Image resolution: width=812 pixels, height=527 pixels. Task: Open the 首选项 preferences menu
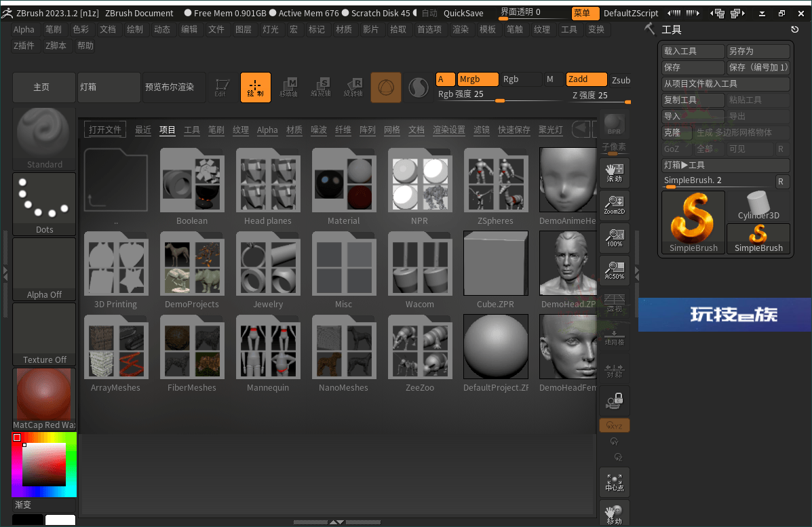pos(429,30)
